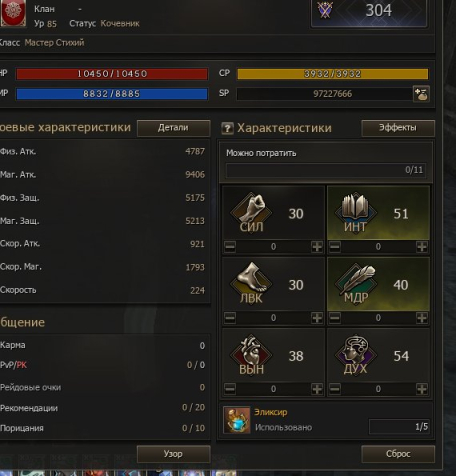The image size is (456, 476).
Task: Open the Детали details button
Action: [x=174, y=128]
